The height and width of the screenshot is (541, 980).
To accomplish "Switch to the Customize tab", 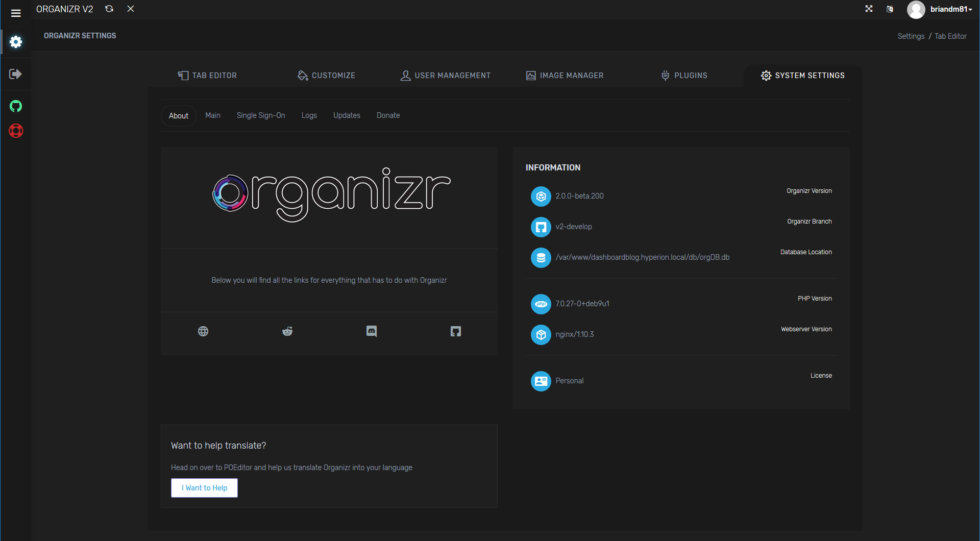I will coord(326,76).
